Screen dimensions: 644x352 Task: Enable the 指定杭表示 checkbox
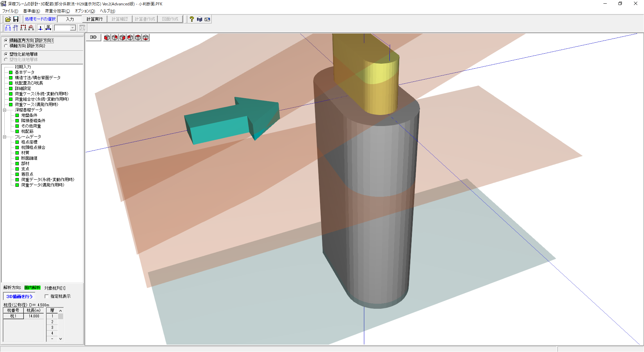(47, 296)
